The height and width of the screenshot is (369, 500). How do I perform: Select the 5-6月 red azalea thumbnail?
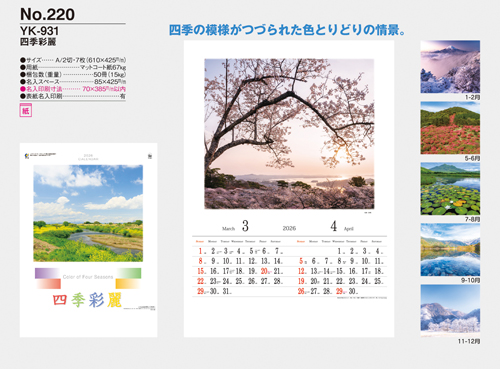pyautogui.click(x=450, y=128)
